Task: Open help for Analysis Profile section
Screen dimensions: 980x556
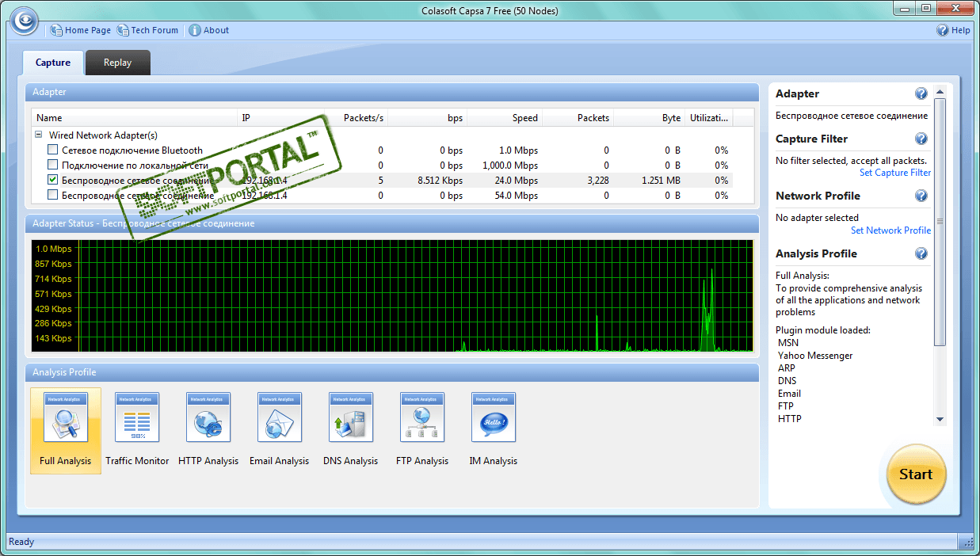Action: pyautogui.click(x=921, y=253)
